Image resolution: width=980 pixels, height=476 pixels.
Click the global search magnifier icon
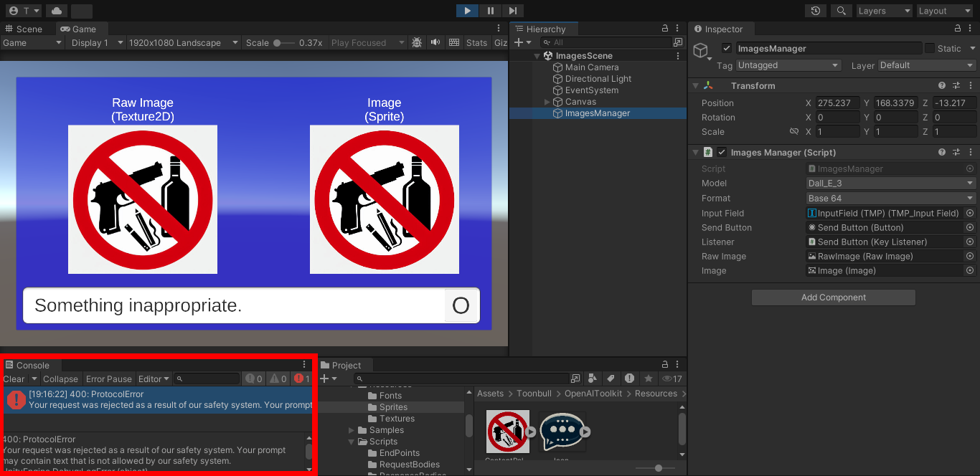[842, 11]
